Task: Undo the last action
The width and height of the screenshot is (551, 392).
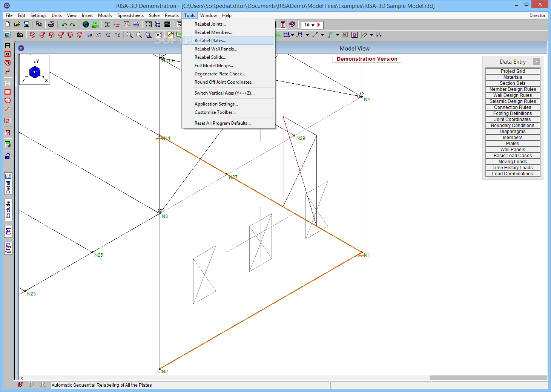Action: coord(64,24)
